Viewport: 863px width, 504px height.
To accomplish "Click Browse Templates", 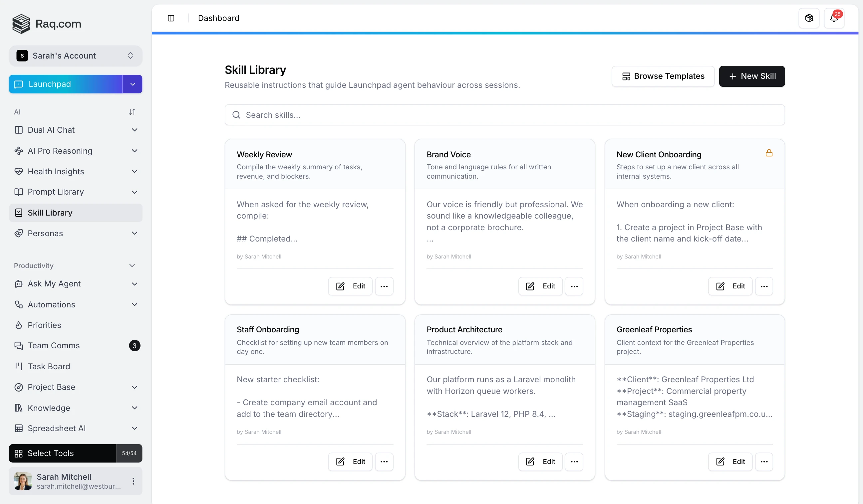I will coord(662,76).
